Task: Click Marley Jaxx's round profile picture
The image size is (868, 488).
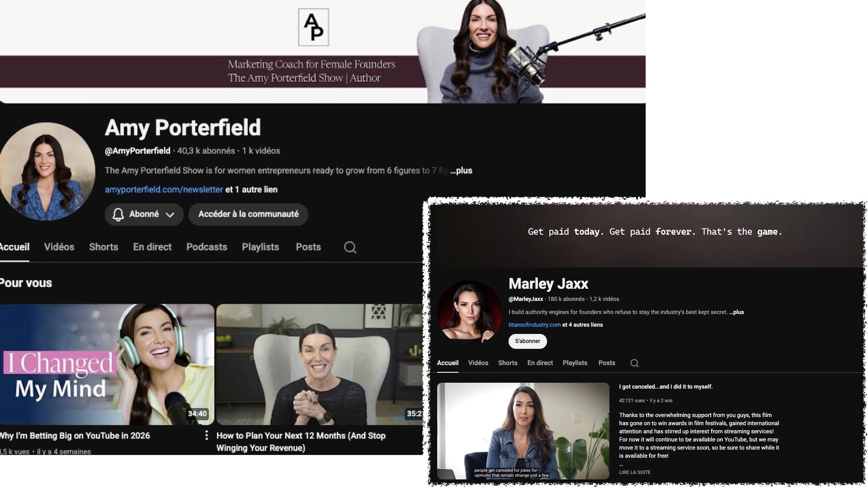Action: click(x=469, y=313)
